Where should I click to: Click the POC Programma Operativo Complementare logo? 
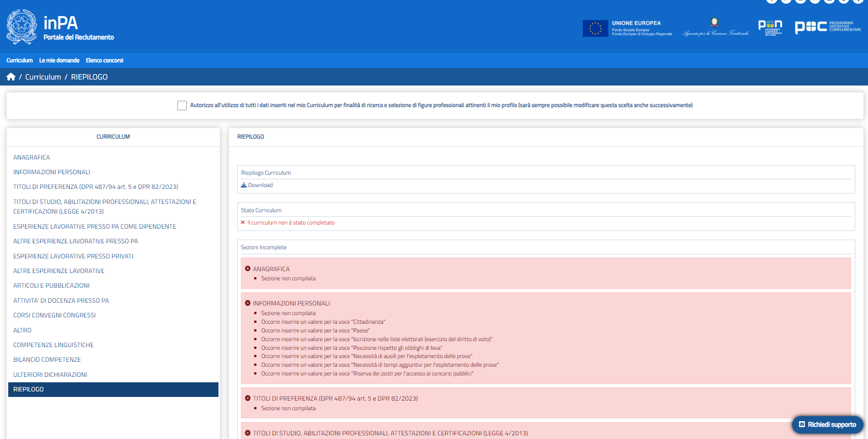point(828,27)
